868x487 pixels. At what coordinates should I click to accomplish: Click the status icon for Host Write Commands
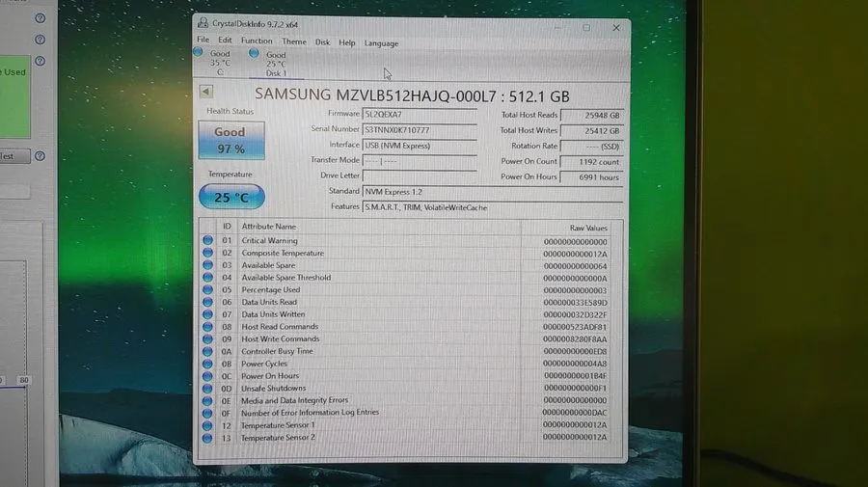207,338
